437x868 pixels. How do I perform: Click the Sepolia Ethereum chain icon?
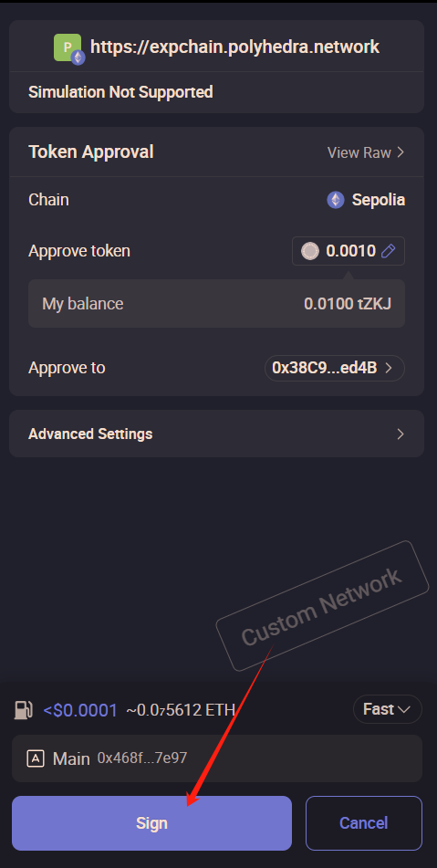tap(336, 200)
